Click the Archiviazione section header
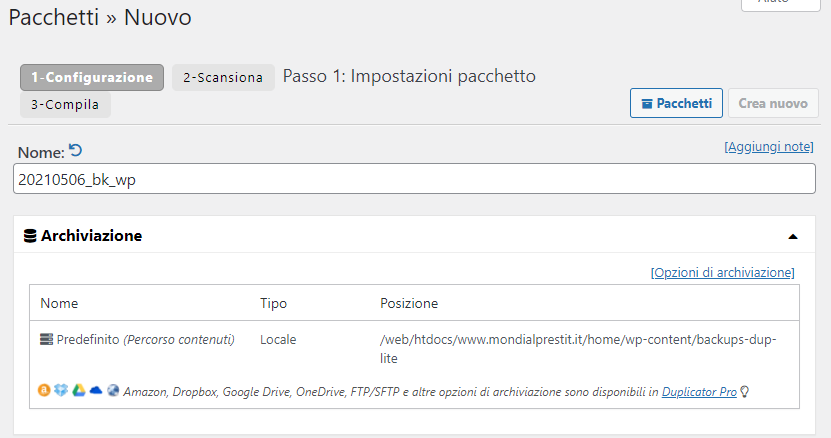The width and height of the screenshot is (831, 438). pos(91,236)
